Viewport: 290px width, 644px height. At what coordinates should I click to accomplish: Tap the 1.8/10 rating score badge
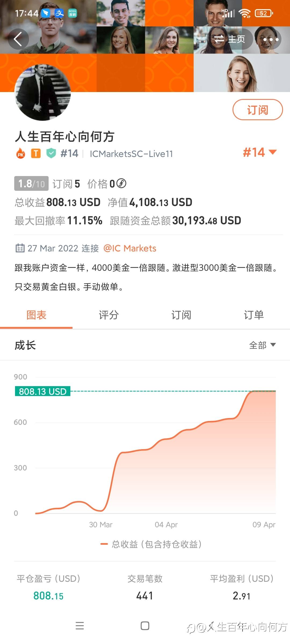click(x=31, y=184)
